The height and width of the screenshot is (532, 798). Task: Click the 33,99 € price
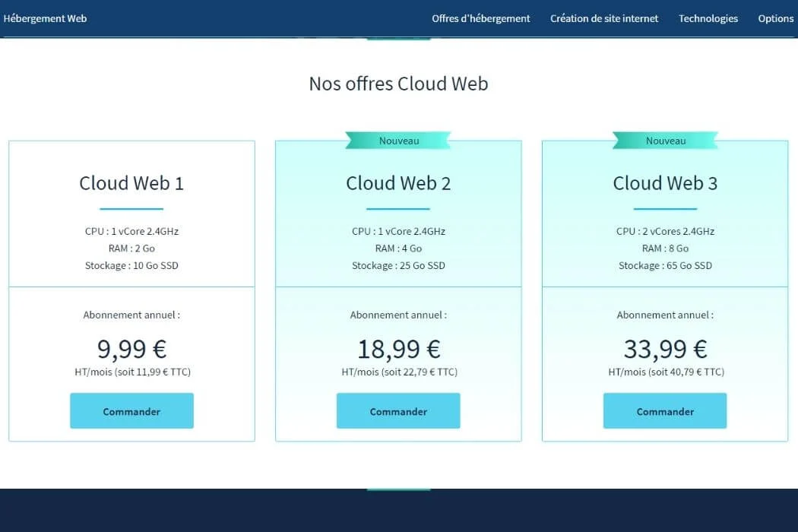coord(665,350)
